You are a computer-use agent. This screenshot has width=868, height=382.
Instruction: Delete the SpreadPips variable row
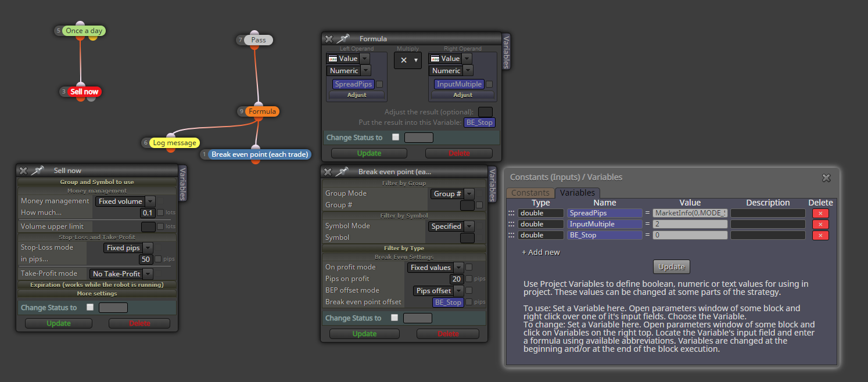[820, 213]
